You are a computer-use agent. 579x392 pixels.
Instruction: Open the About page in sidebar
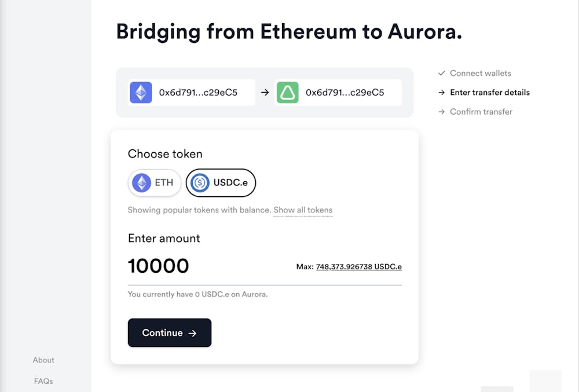(43, 360)
